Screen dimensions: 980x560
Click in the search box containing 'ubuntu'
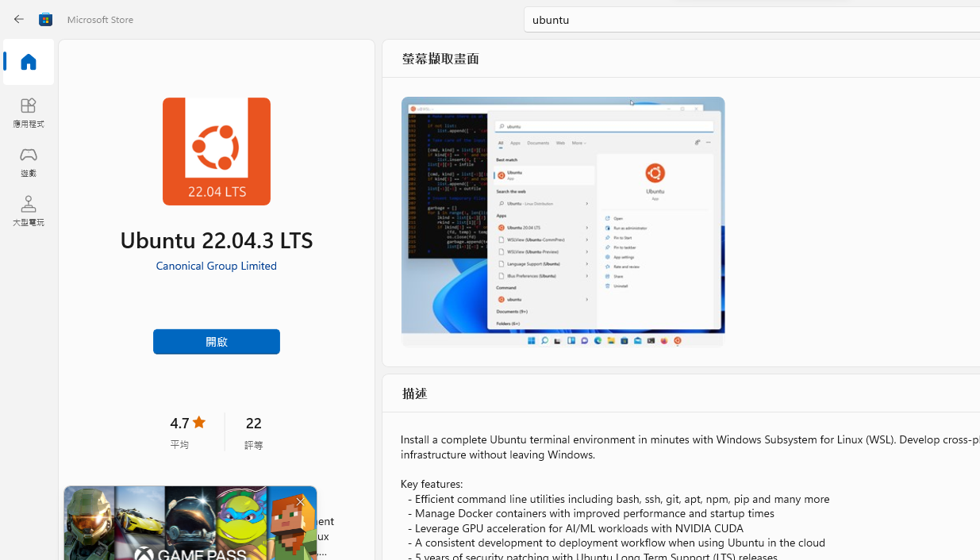click(751, 19)
